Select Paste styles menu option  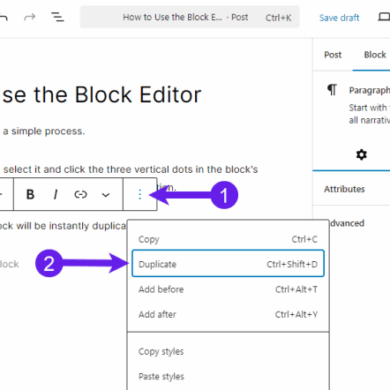[228, 376]
